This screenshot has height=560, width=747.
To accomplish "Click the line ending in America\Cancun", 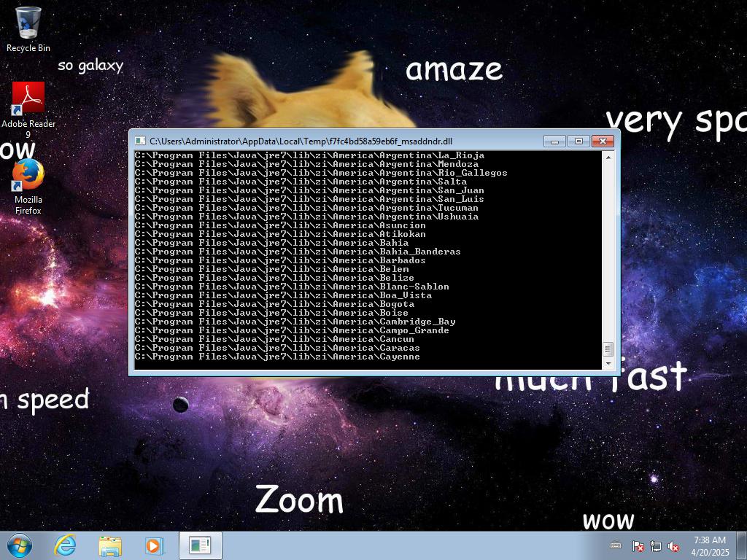I will click(x=274, y=339).
